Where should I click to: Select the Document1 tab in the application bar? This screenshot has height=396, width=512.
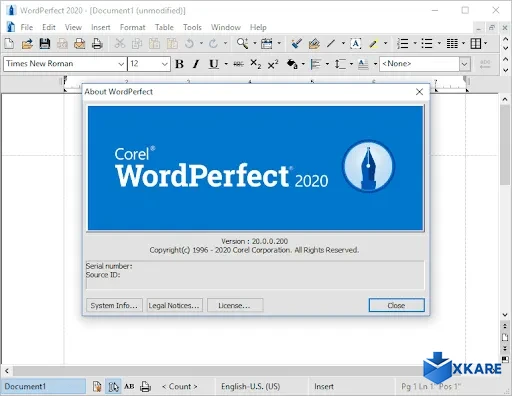pyautogui.click(x=43, y=386)
